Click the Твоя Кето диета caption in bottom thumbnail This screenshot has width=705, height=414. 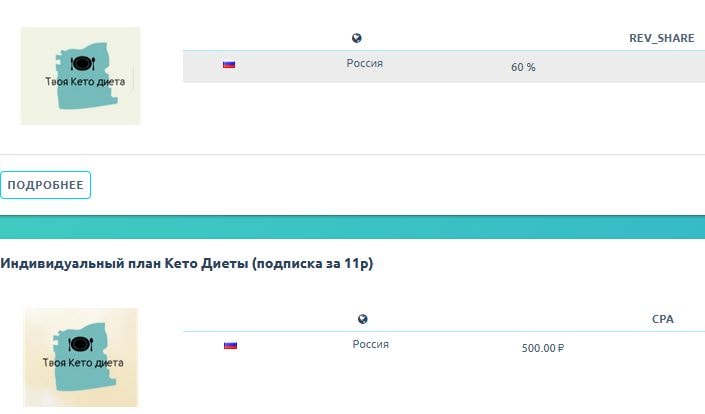coord(83,363)
